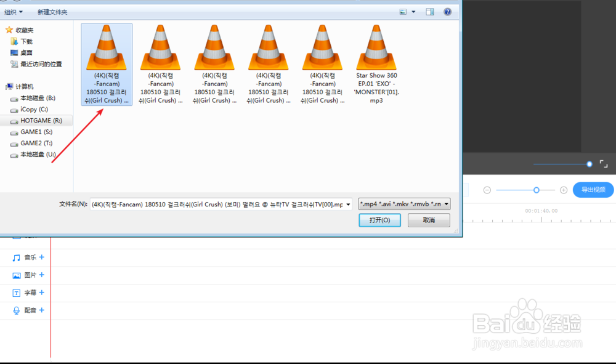The height and width of the screenshot is (364, 616).
Task: Adjust the timeline zoom slider handle
Action: click(x=537, y=190)
